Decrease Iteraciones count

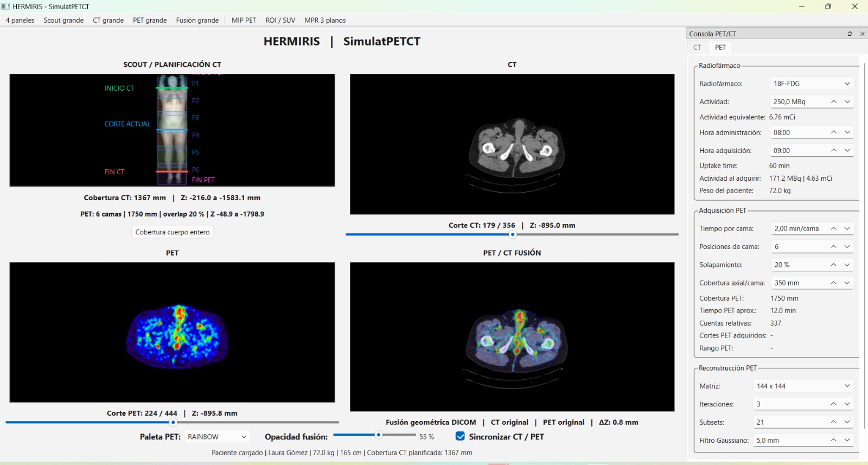click(x=847, y=404)
